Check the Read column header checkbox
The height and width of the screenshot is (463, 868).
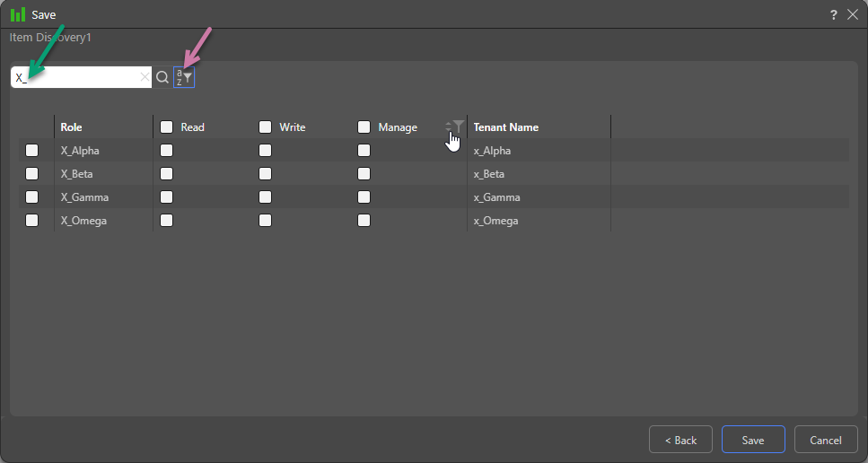click(x=166, y=127)
